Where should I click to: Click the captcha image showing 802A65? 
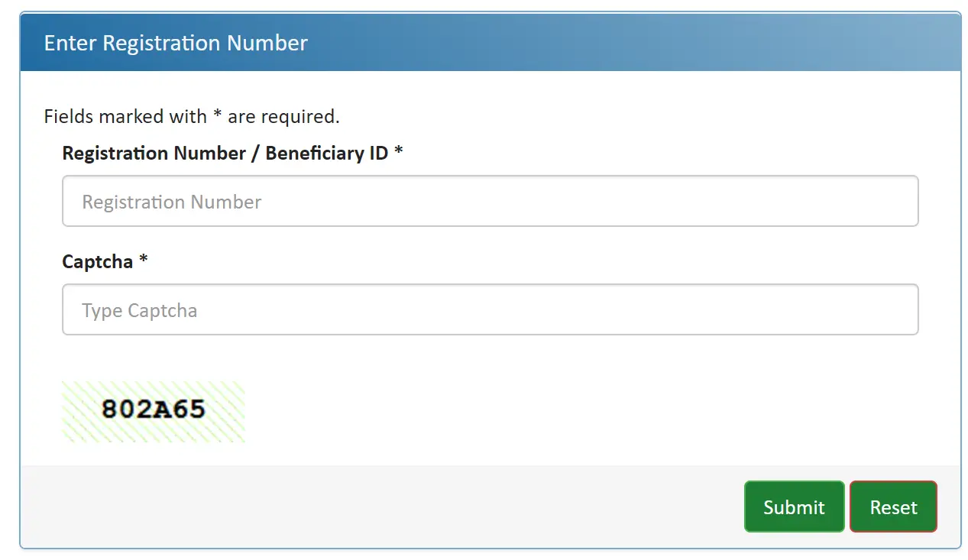coord(153,412)
